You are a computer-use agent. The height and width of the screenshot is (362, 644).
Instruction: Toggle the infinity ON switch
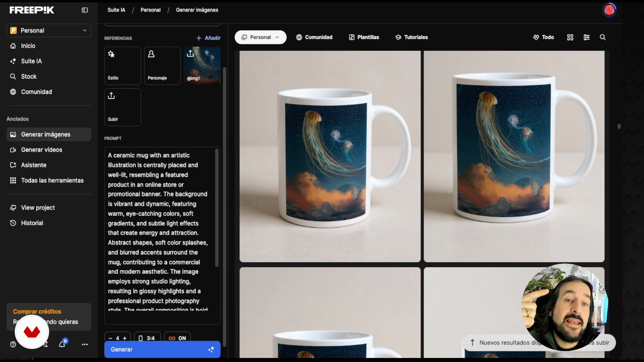(177, 338)
